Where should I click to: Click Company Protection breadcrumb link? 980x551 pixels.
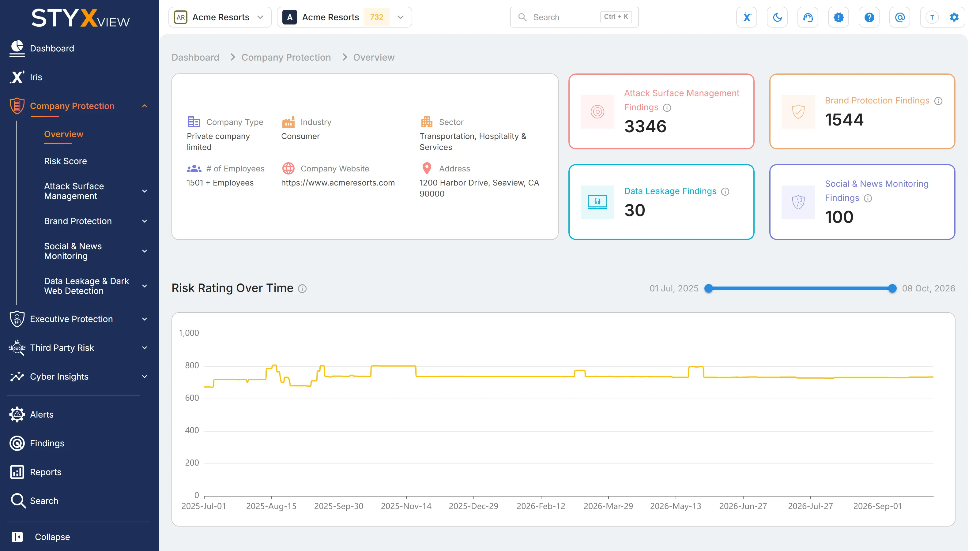coord(286,58)
